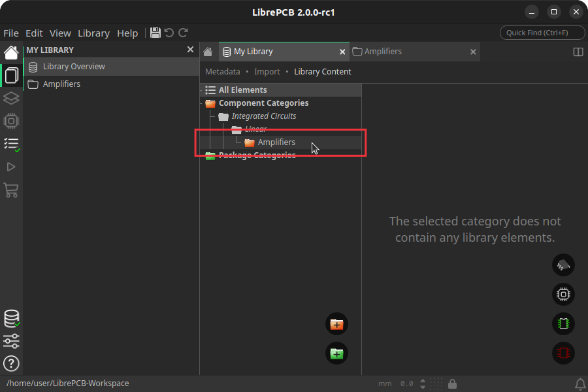Collapse the Component Categories tree node
This screenshot has width=588, height=392.
click(x=202, y=103)
